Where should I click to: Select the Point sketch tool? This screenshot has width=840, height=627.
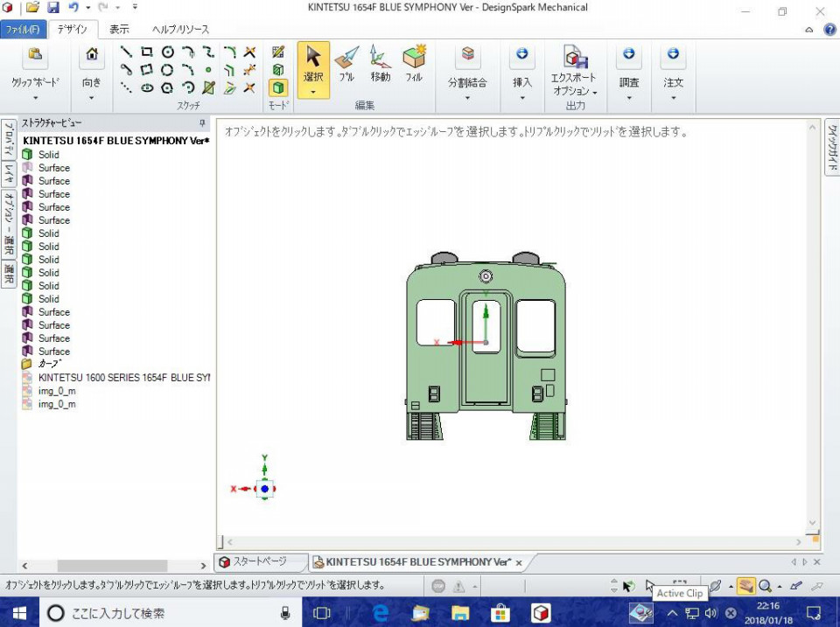tap(208, 70)
